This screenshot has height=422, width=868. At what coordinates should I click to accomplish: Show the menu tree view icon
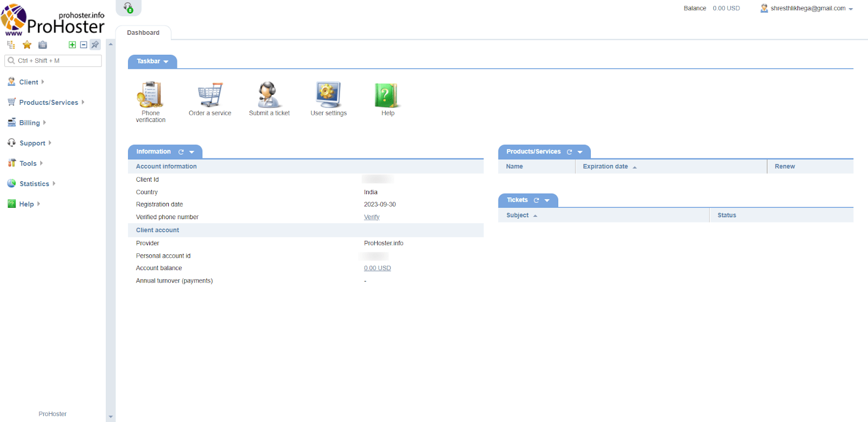pos(11,45)
